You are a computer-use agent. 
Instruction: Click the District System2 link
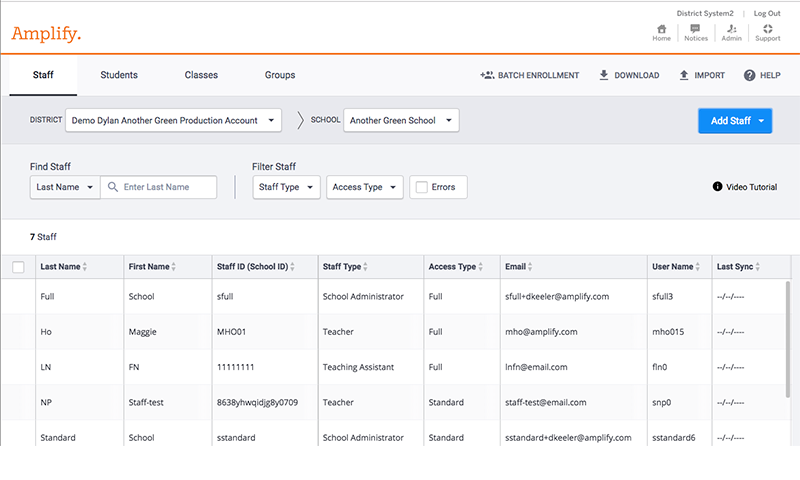click(705, 13)
